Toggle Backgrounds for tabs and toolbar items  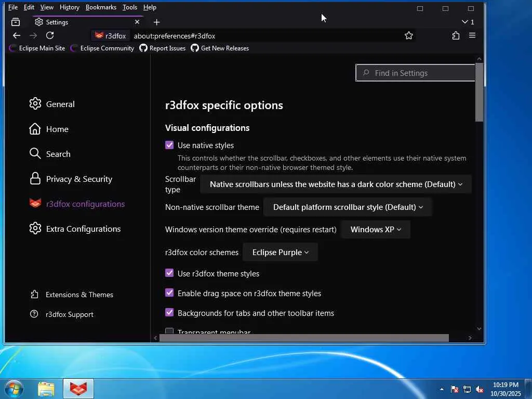coord(169,312)
